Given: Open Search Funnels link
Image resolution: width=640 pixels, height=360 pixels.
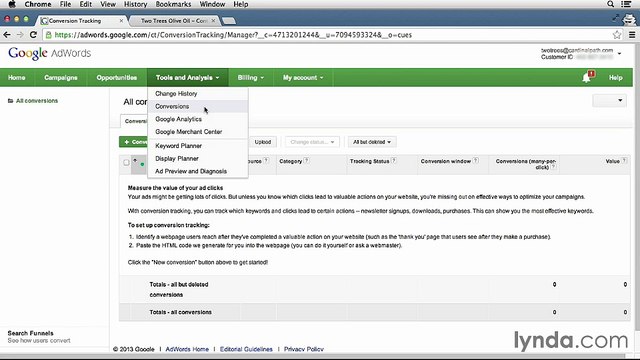Looking at the screenshot, I should coord(31,333).
